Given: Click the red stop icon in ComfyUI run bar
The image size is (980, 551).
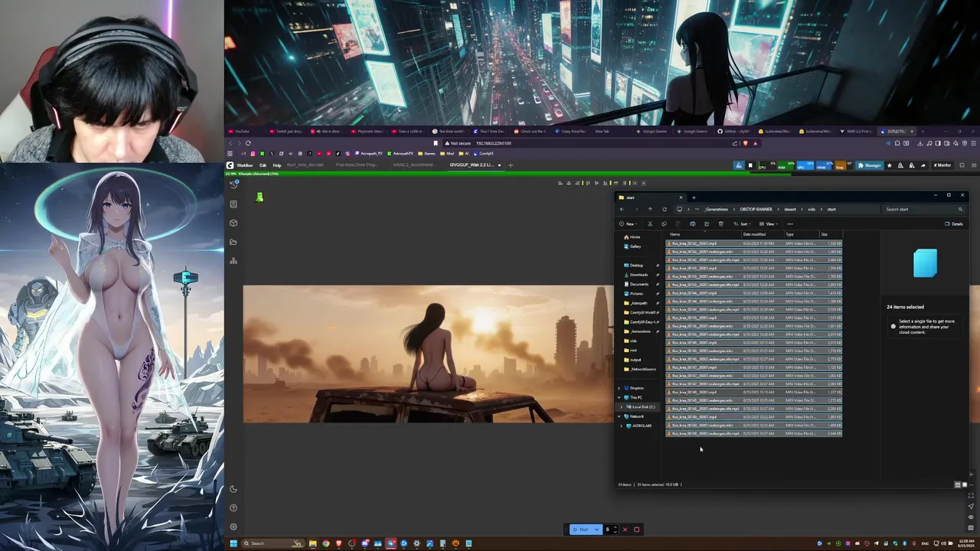Looking at the screenshot, I should pyautogui.click(x=636, y=530).
